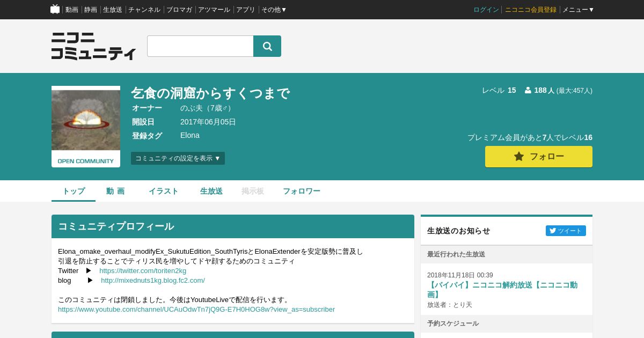Image resolution: width=644 pixels, height=338 pixels.
Task: Open the twitter.com/toriten2kg link
Action: click(143, 271)
